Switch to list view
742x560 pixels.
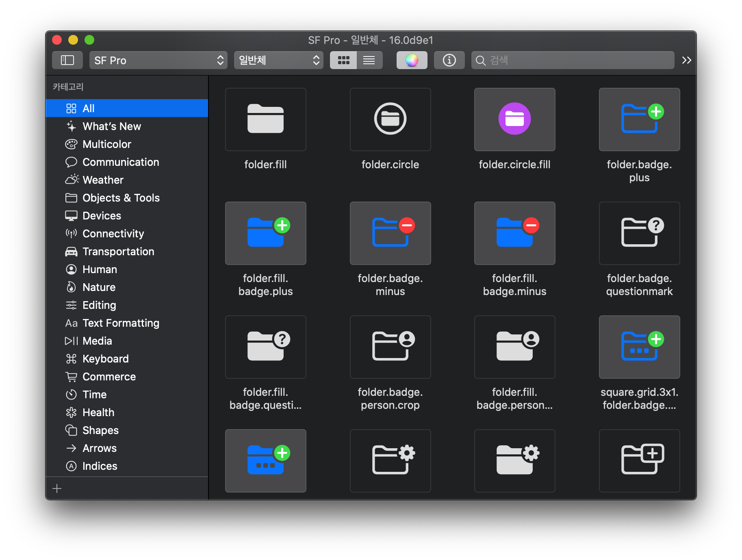(x=369, y=60)
